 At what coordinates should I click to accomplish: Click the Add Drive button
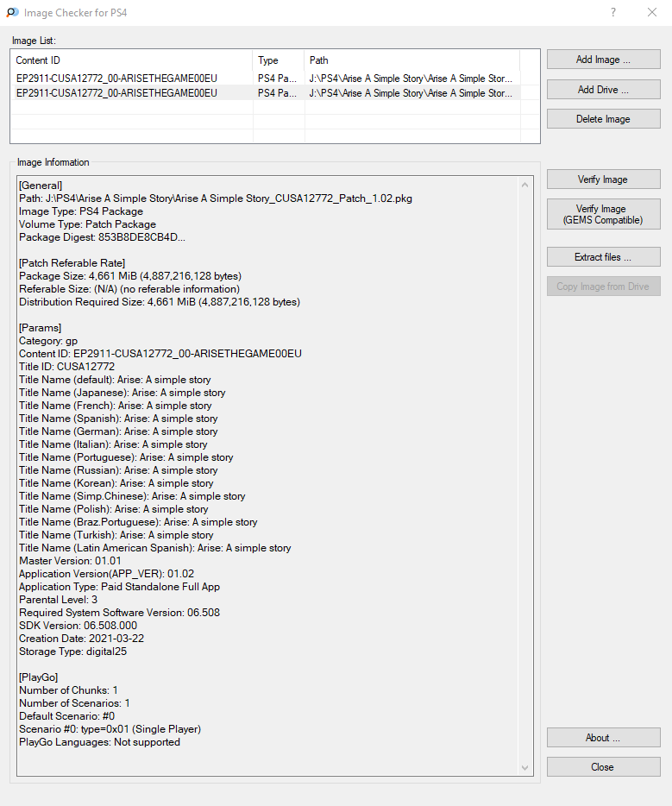click(603, 90)
